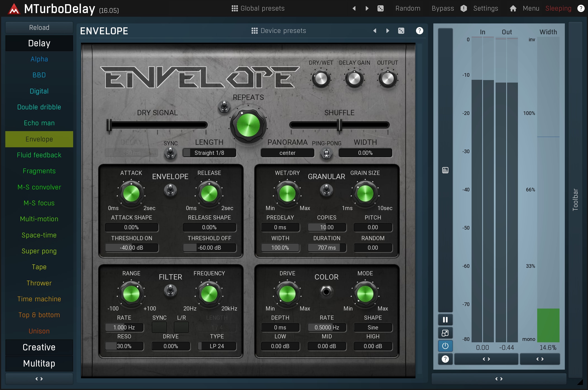Toggle the GRANULAR section switch
Screen dimensions: 588x390
326,190
